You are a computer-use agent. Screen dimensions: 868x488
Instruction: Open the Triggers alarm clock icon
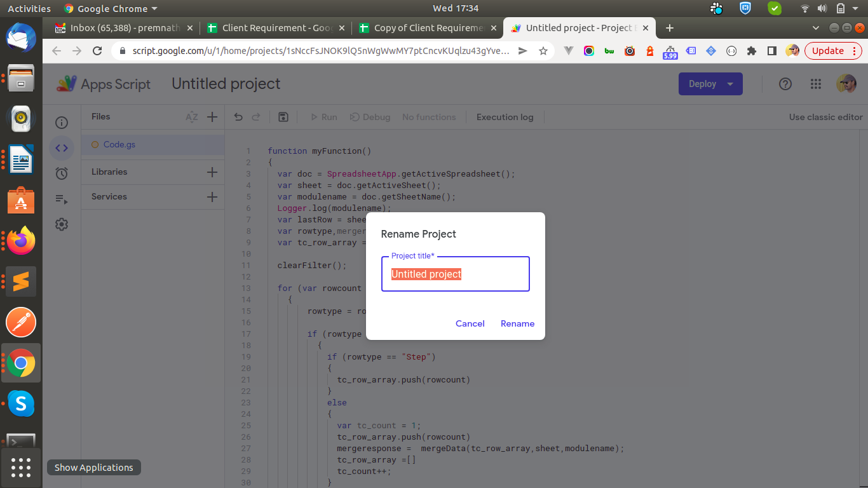click(x=62, y=173)
